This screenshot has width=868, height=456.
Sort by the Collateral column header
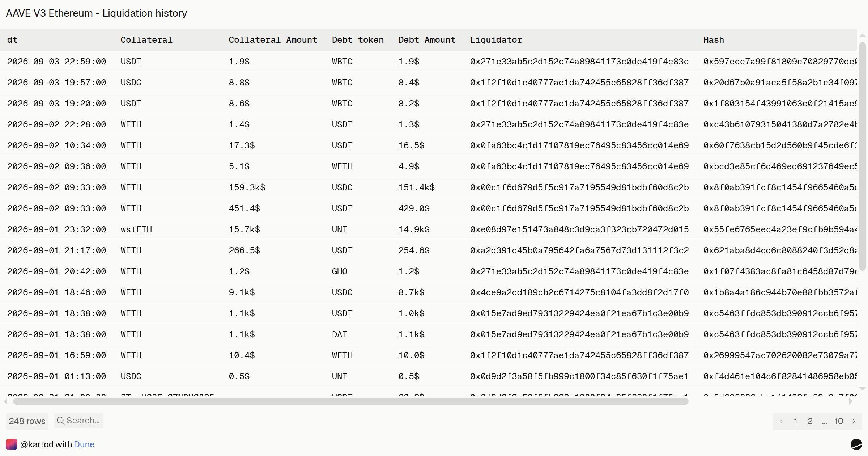[x=146, y=40]
